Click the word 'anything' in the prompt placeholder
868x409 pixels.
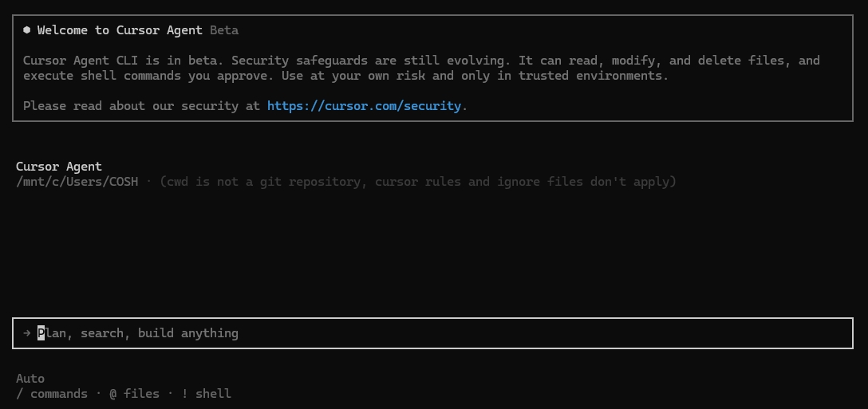pyautogui.click(x=210, y=333)
